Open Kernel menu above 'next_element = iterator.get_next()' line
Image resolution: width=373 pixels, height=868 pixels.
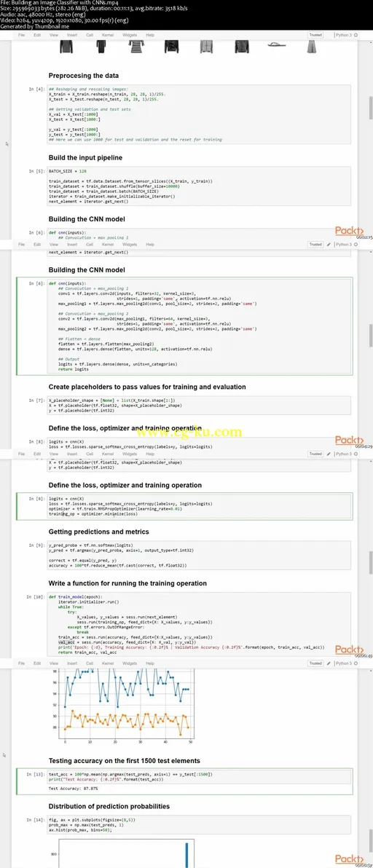click(x=108, y=244)
